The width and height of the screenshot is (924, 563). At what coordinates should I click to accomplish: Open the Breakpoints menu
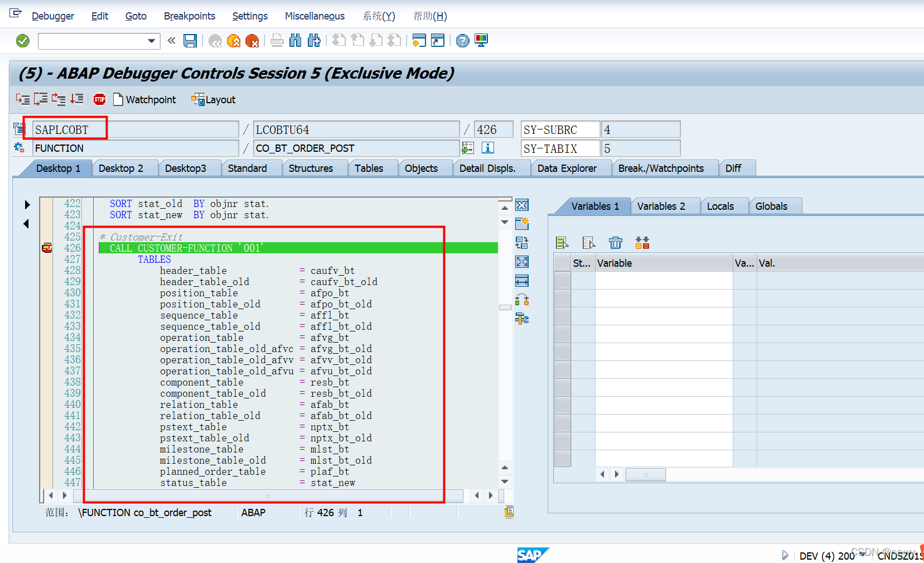click(x=189, y=16)
